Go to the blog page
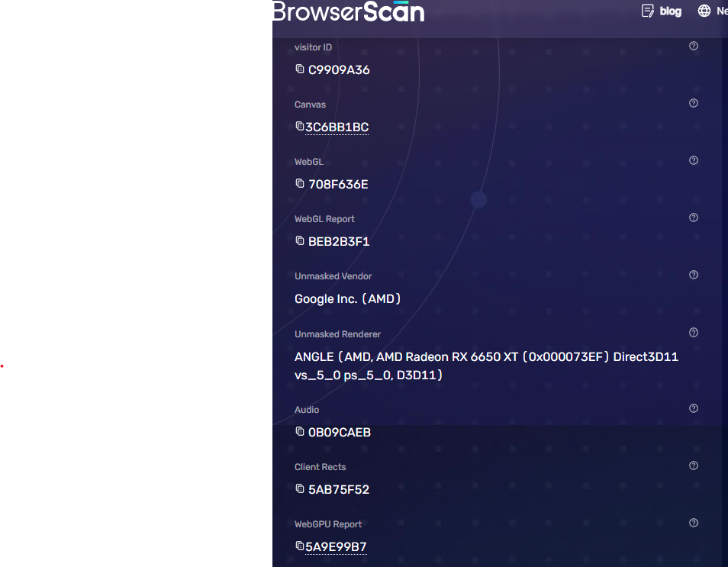The height and width of the screenshot is (567, 728). click(x=662, y=11)
